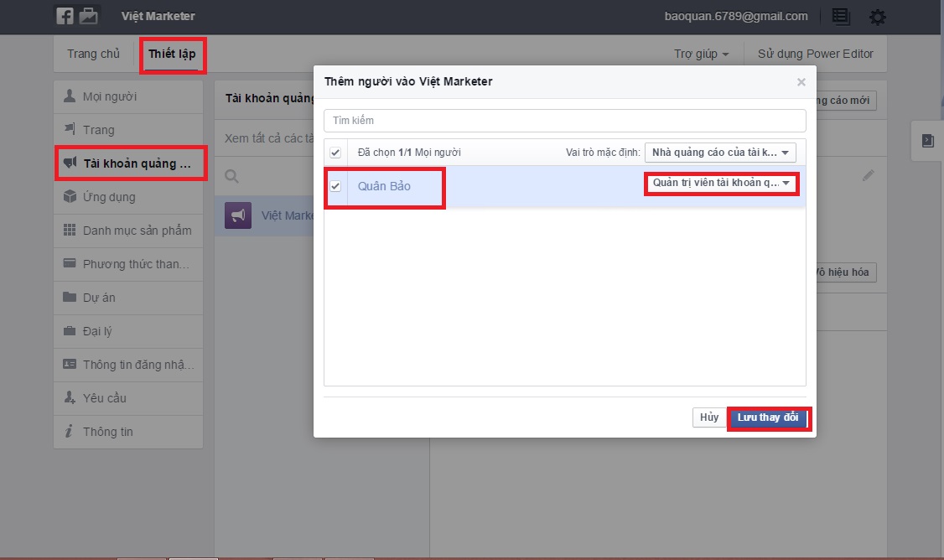Screen dimensions: 944x560
Task: Open Đại lý in the sidebar
Action: pyautogui.click(x=128, y=331)
